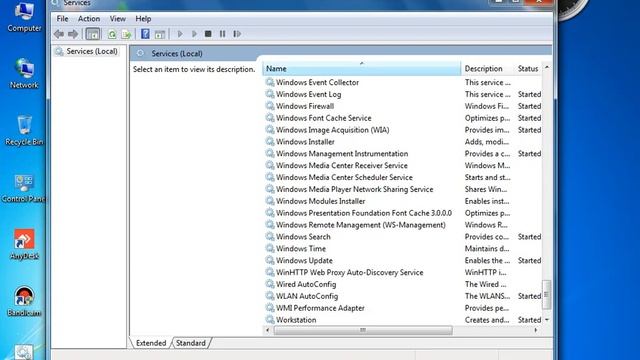Select Services (Local) in the console tree
The height and width of the screenshot is (360, 640).
[92, 51]
